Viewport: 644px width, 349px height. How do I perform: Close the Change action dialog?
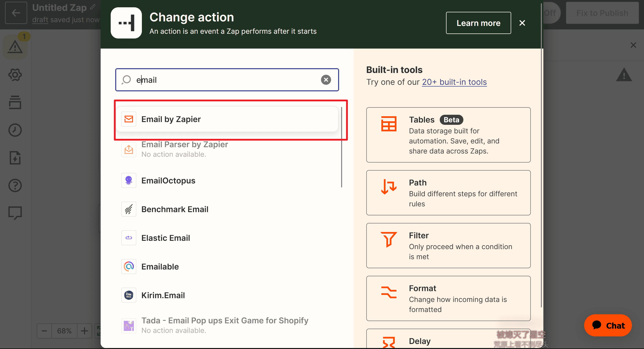point(522,23)
